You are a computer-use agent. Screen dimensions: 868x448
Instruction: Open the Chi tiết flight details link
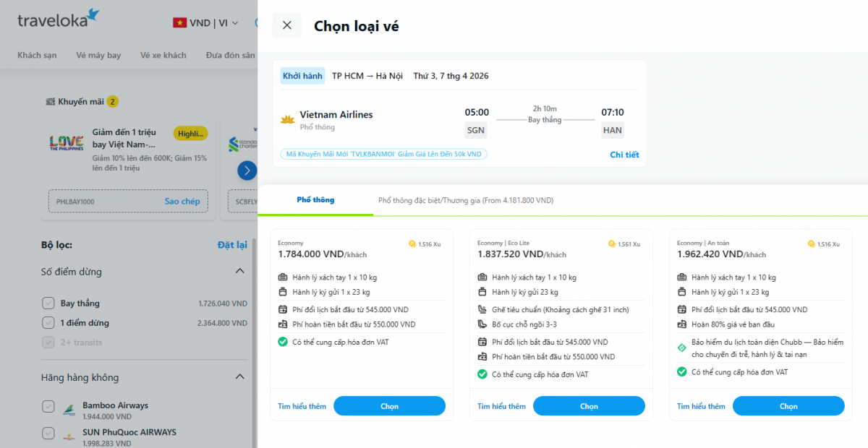coord(624,155)
